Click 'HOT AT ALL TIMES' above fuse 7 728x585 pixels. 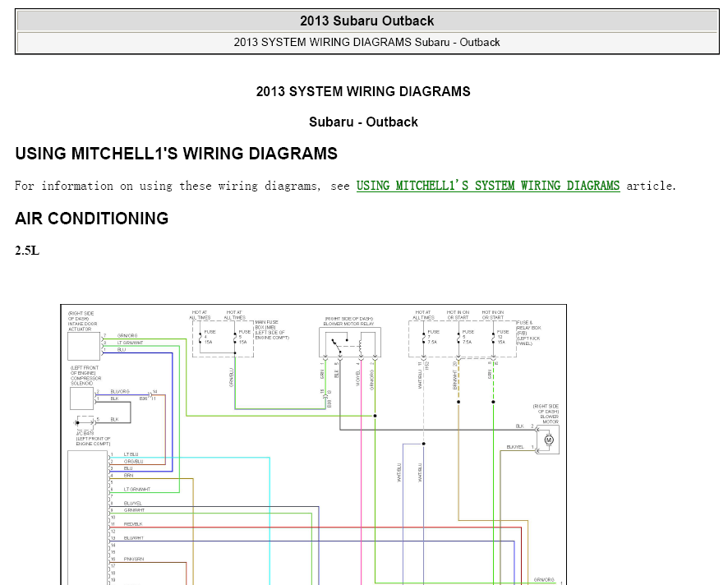423,316
